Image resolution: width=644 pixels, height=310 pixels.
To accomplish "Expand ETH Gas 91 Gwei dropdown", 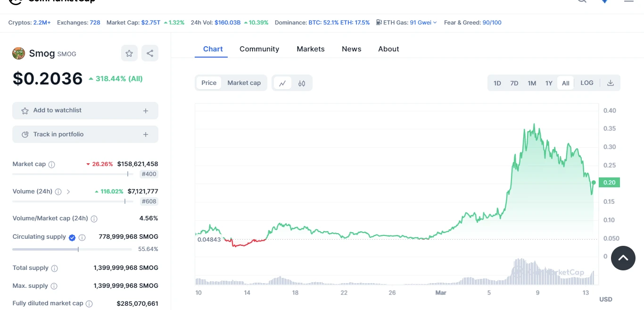I will click(423, 22).
